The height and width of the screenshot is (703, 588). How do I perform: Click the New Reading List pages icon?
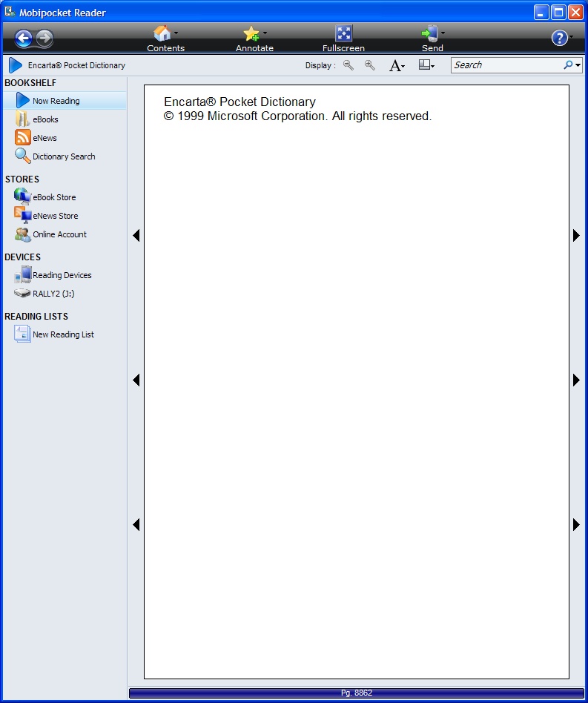[x=22, y=334]
